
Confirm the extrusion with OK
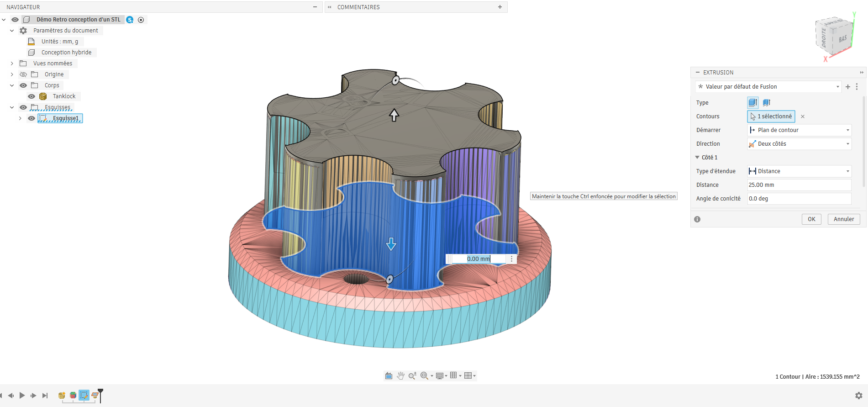point(811,219)
